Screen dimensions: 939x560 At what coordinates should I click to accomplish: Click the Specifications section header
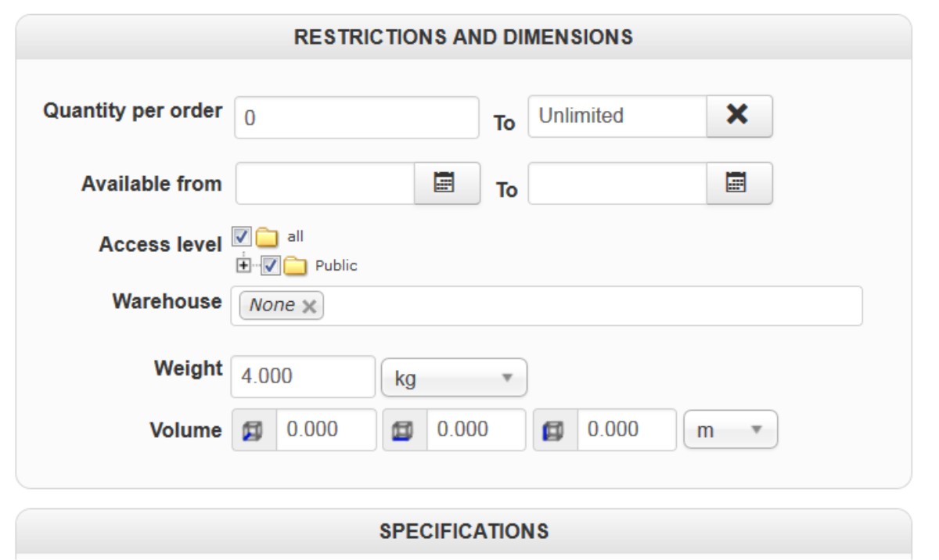coord(463,531)
